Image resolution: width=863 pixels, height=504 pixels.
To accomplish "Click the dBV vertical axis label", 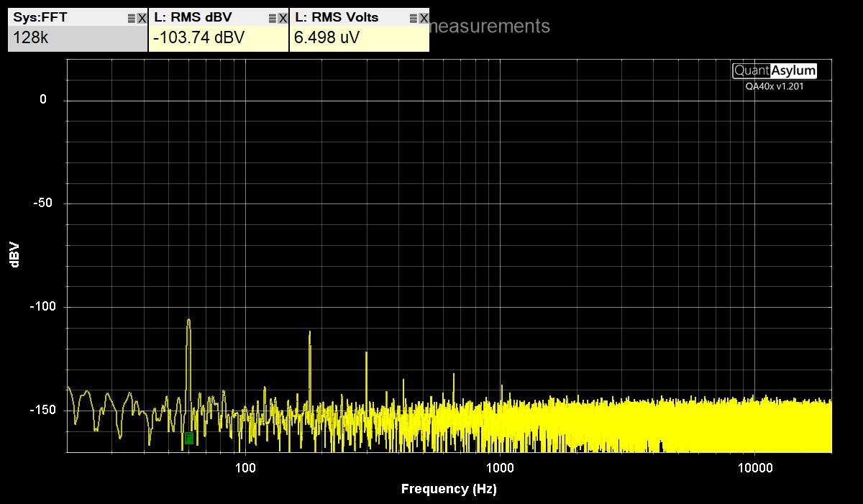I will coord(14,255).
